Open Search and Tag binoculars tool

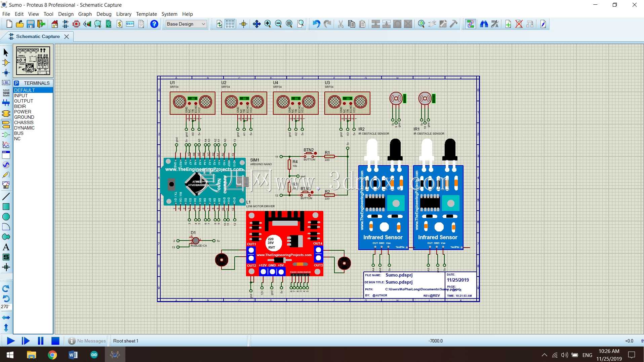pos(484,24)
